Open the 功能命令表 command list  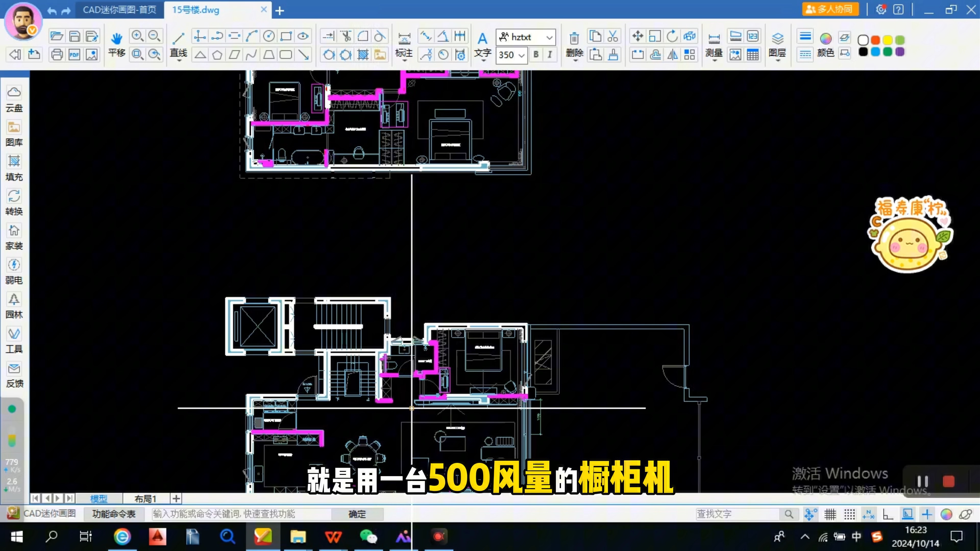click(x=114, y=514)
